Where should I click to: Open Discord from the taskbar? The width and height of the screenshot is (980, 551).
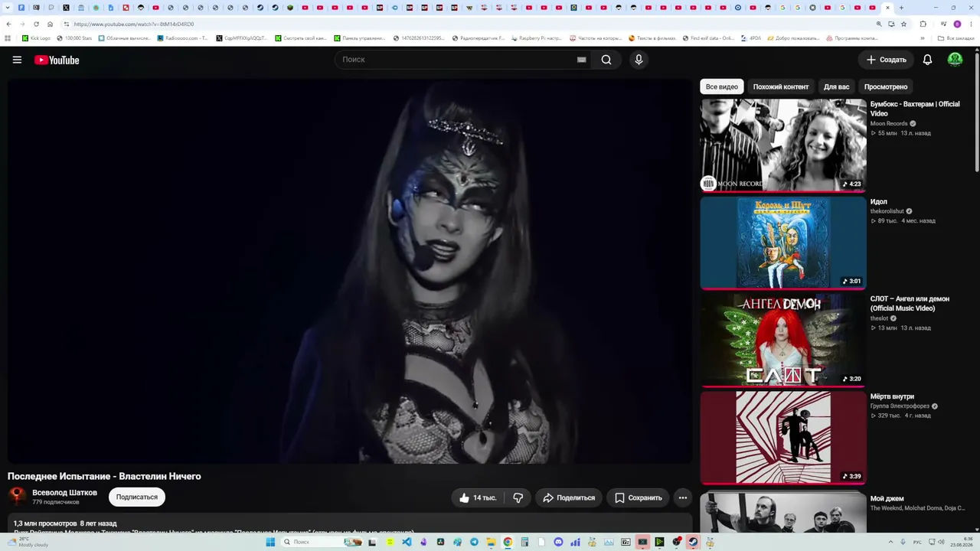coord(558,542)
